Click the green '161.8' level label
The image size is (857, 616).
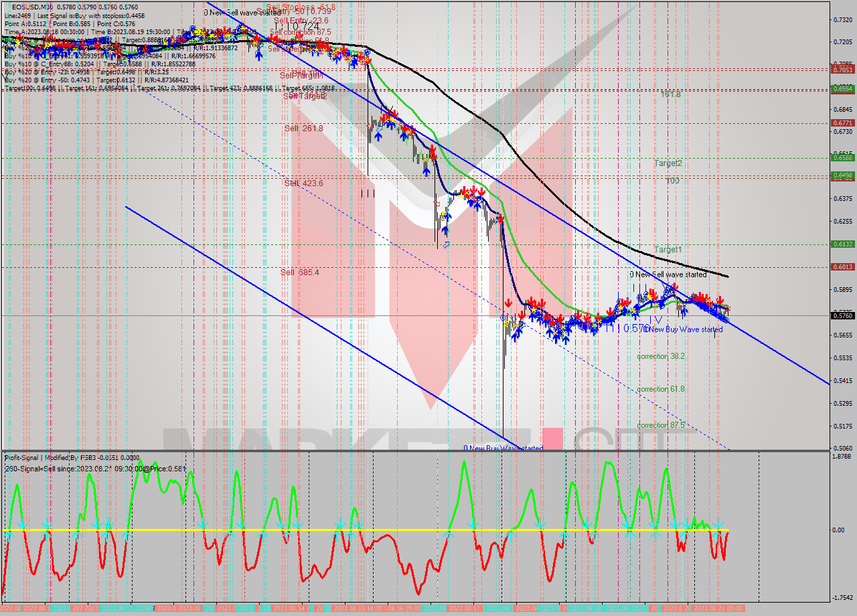coord(670,94)
